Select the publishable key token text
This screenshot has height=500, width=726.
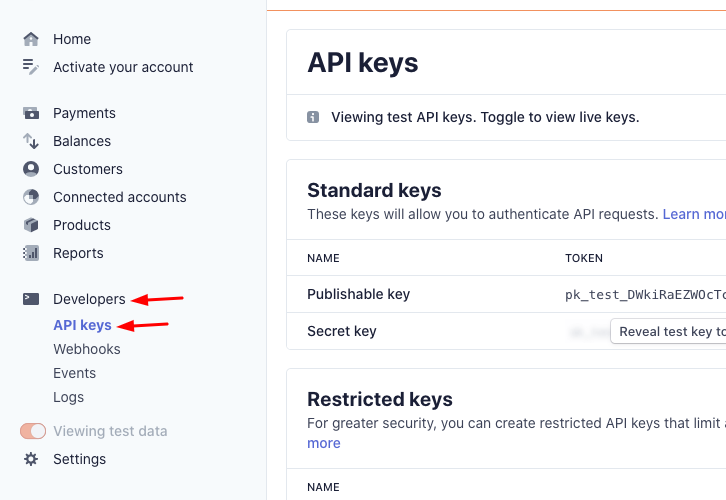pos(645,295)
